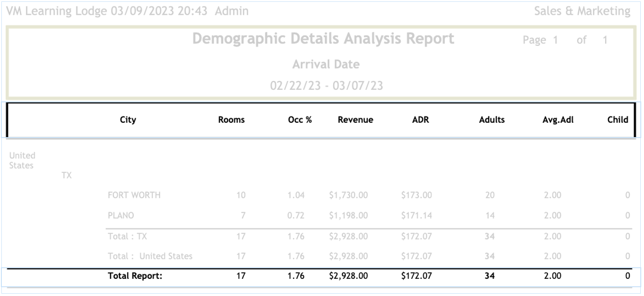Click the Child column header
This screenshot has width=644, height=296.
[618, 120]
